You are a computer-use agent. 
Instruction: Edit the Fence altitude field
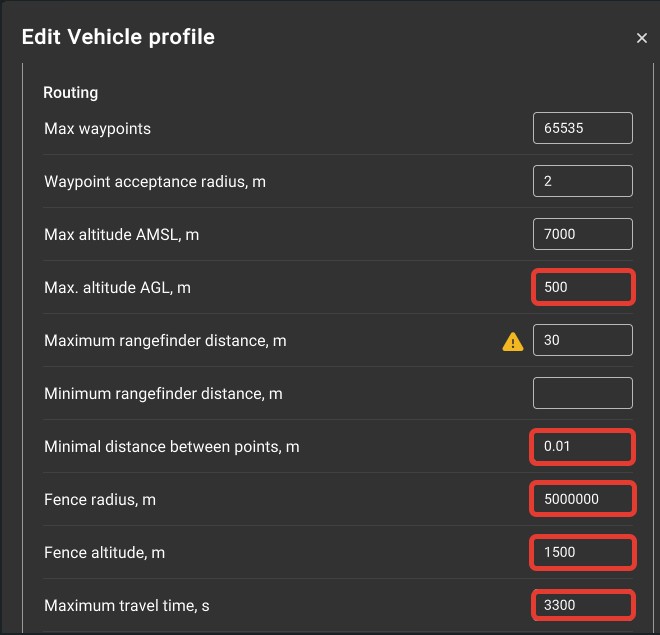pos(583,552)
